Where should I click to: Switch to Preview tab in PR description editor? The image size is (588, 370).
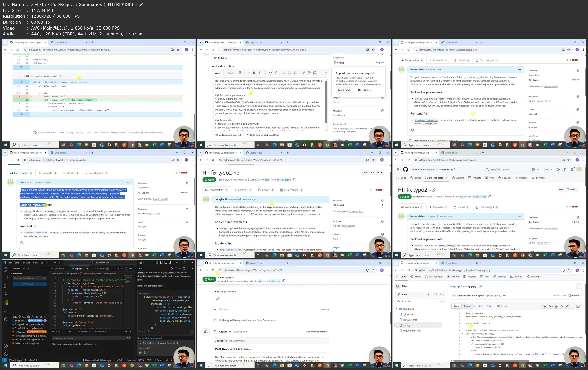pyautogui.click(x=230, y=73)
